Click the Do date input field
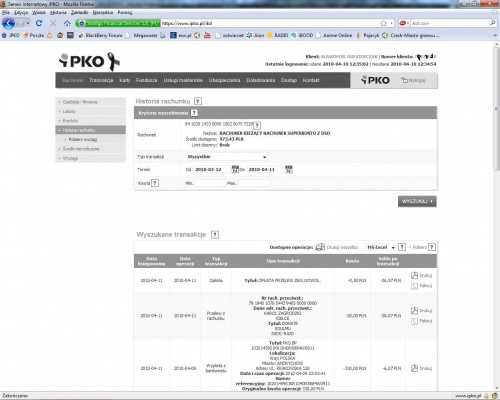The width and height of the screenshot is (500, 400). 265,169
